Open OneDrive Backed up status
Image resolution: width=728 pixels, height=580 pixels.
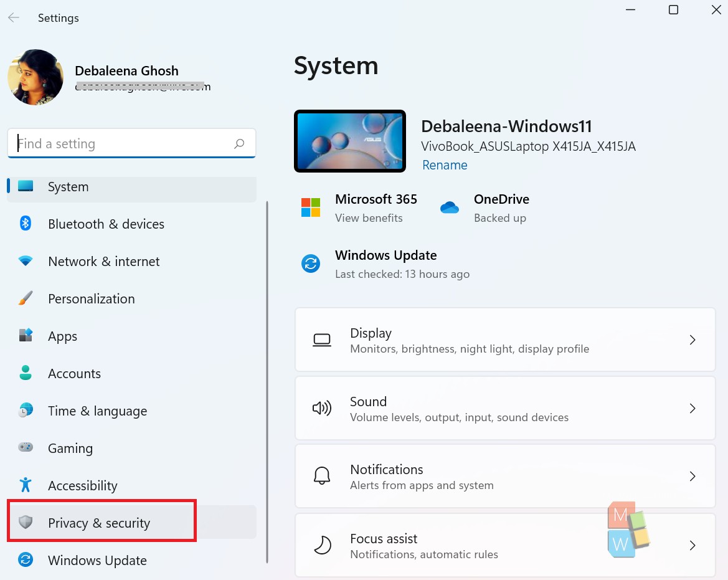click(x=500, y=218)
